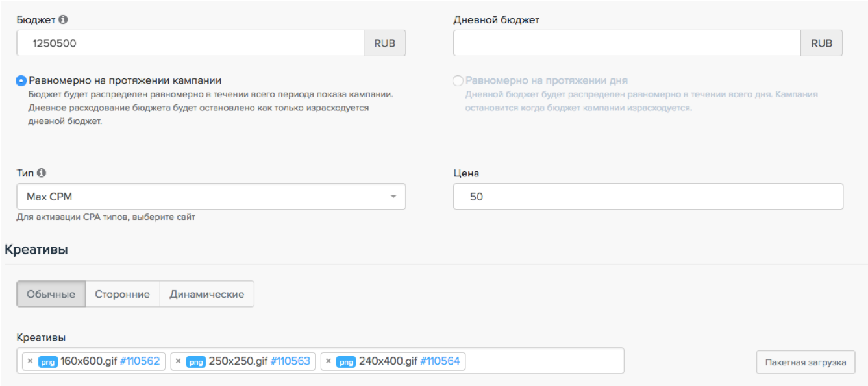This screenshot has width=868, height=386.
Task: Click the png badge on 240x400.gif
Action: tap(346, 362)
